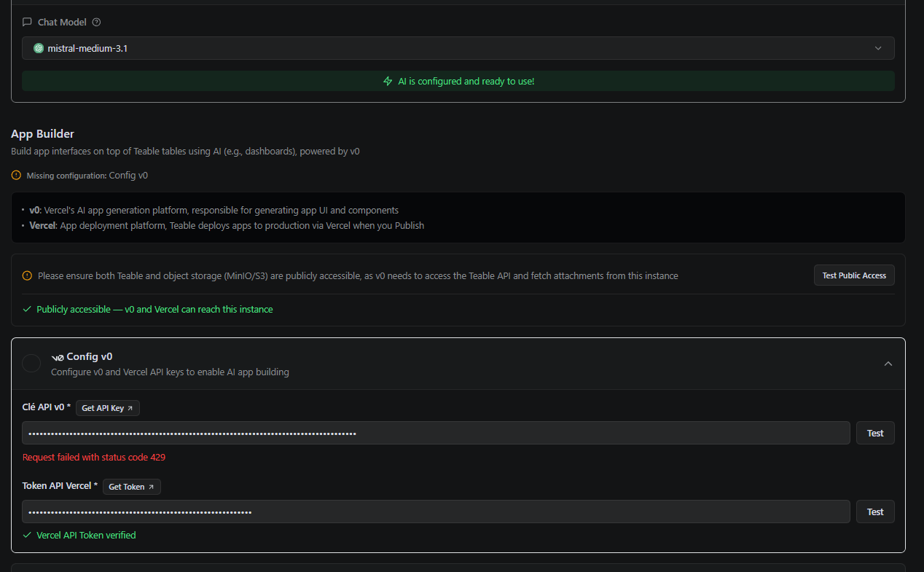This screenshot has height=572, width=924.
Task: Select the Config v0 circular status indicator
Action: point(31,363)
